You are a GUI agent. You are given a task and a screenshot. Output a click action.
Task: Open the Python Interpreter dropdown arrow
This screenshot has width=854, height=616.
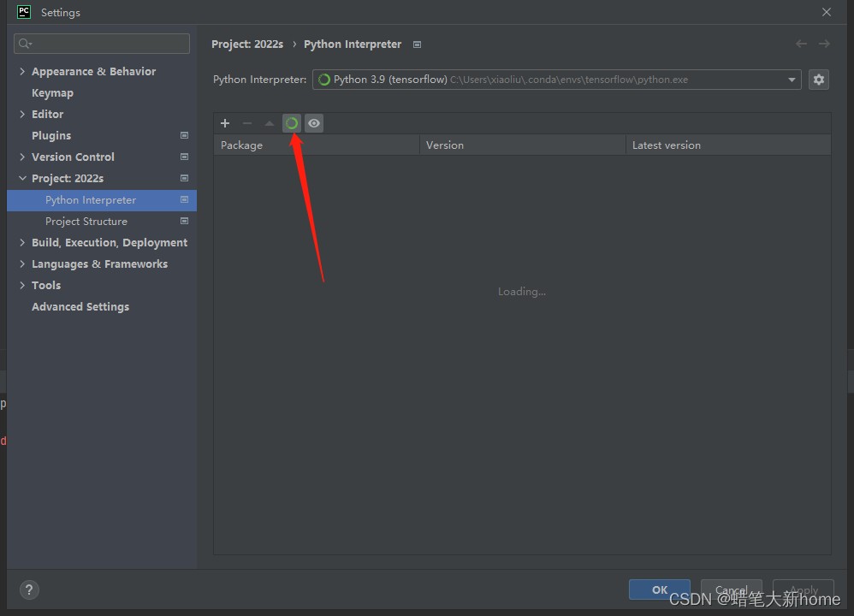point(792,80)
